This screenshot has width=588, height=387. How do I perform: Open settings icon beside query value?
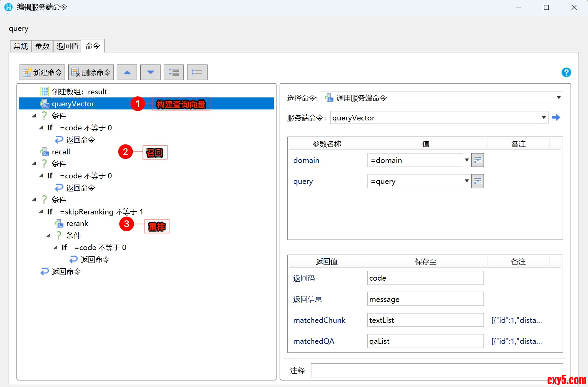(478, 181)
